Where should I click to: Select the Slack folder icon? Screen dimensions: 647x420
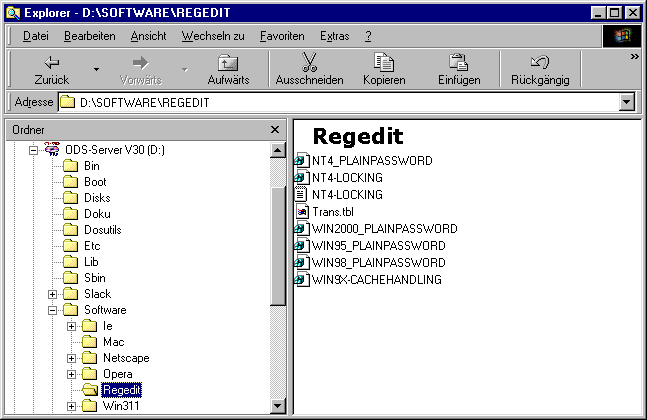(71, 294)
